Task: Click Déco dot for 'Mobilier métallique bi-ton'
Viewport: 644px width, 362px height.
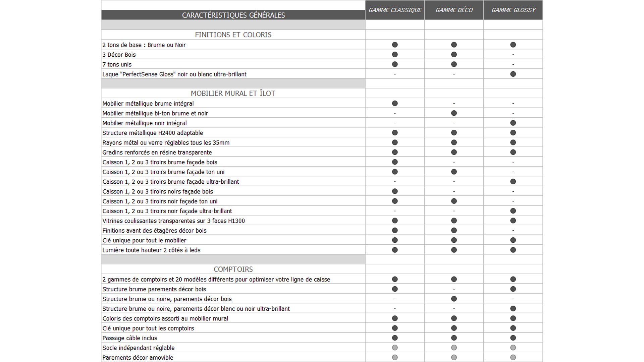Action: pos(454,113)
